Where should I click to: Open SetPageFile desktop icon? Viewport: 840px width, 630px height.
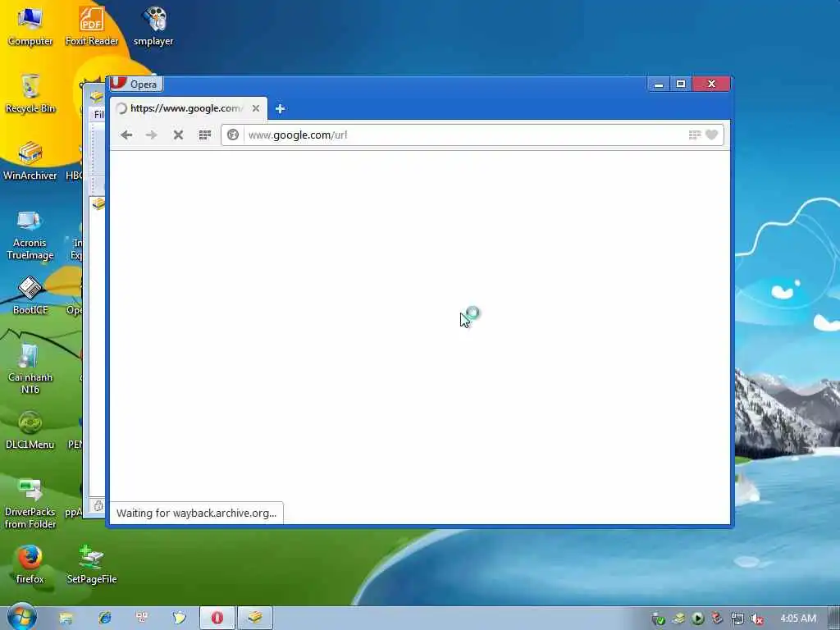92,564
